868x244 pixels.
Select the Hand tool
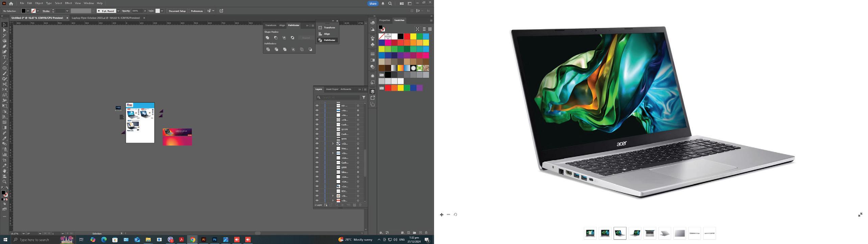pos(4,171)
